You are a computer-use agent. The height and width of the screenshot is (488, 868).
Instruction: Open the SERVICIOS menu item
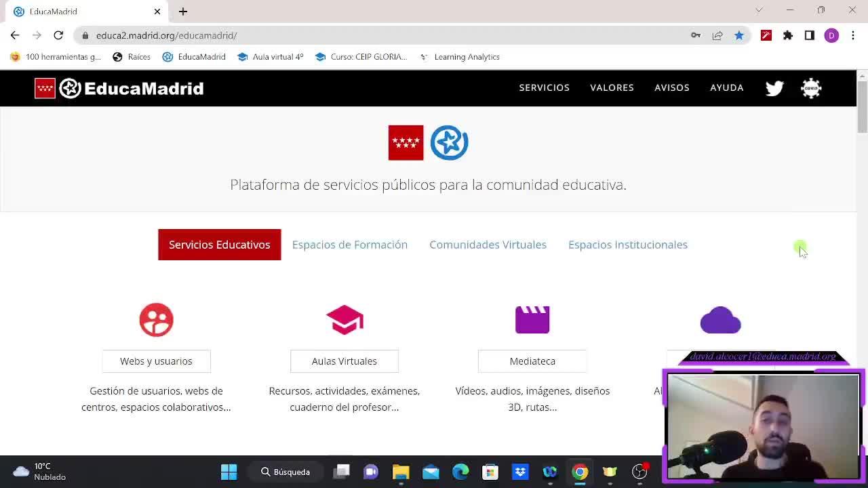(545, 87)
